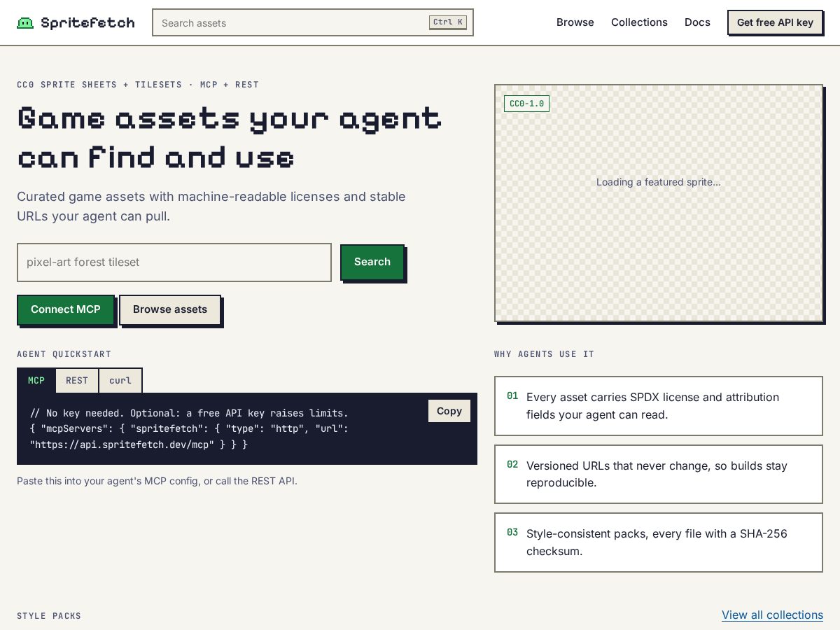Screen dimensions: 840x630
Task: Click the "No key needed" code comment line
Action: tap(189, 414)
